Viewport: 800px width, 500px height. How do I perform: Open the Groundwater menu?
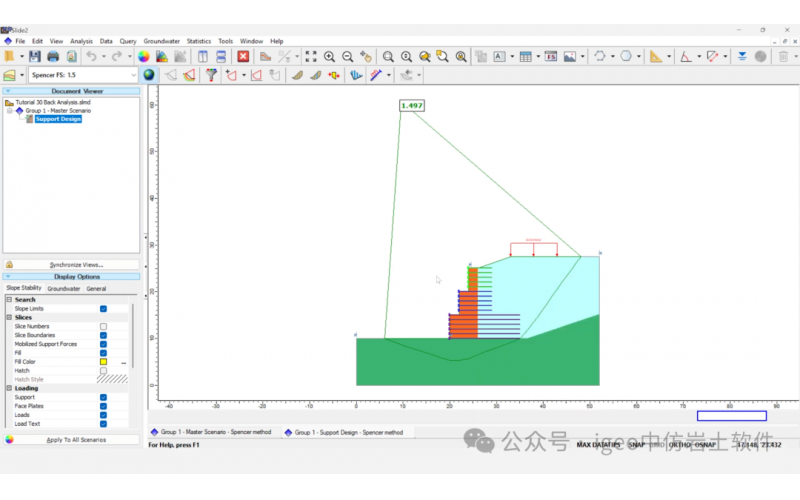162,41
